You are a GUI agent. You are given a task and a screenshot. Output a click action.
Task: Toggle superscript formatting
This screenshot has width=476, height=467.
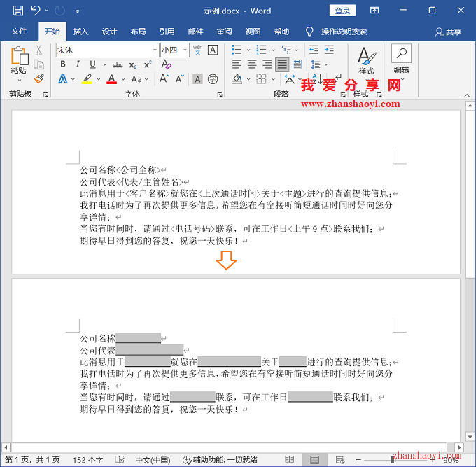pyautogui.click(x=148, y=64)
